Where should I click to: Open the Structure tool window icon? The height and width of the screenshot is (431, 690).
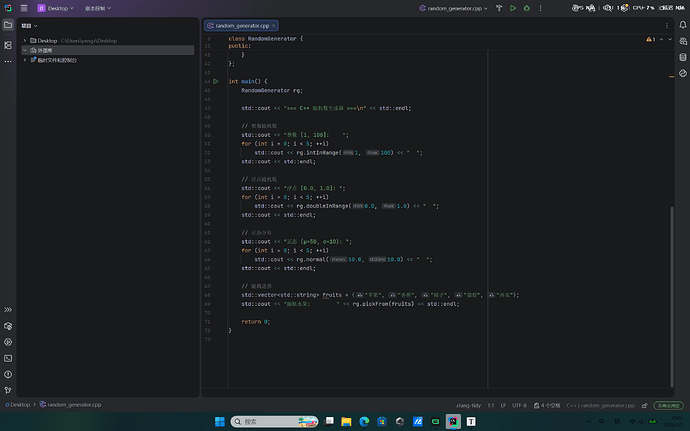pos(8,45)
